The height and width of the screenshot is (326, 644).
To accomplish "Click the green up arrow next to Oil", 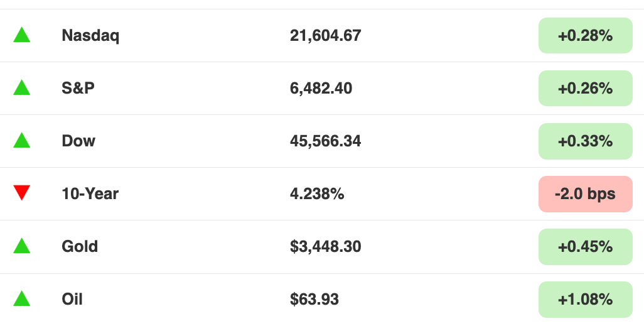I will pyautogui.click(x=22, y=298).
